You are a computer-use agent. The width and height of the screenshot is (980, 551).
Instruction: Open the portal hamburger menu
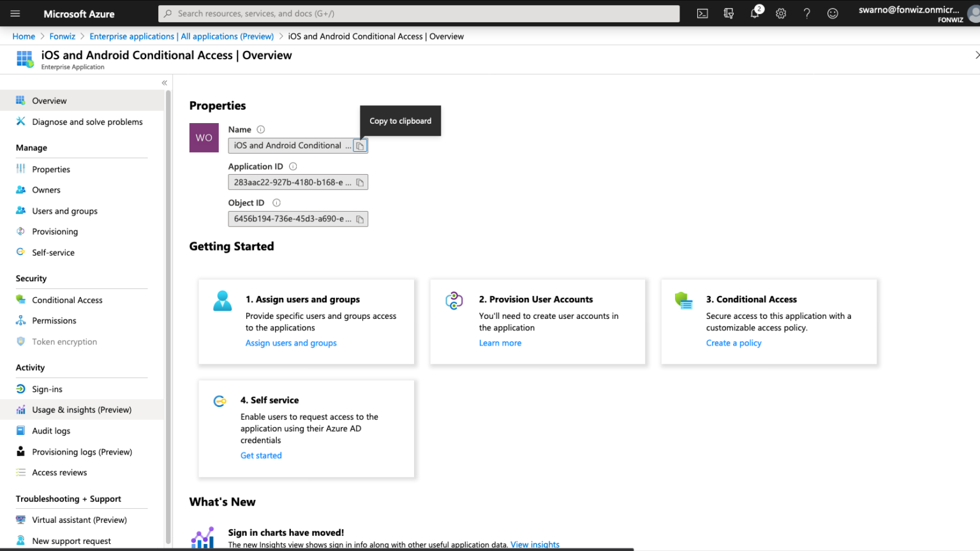point(15,13)
